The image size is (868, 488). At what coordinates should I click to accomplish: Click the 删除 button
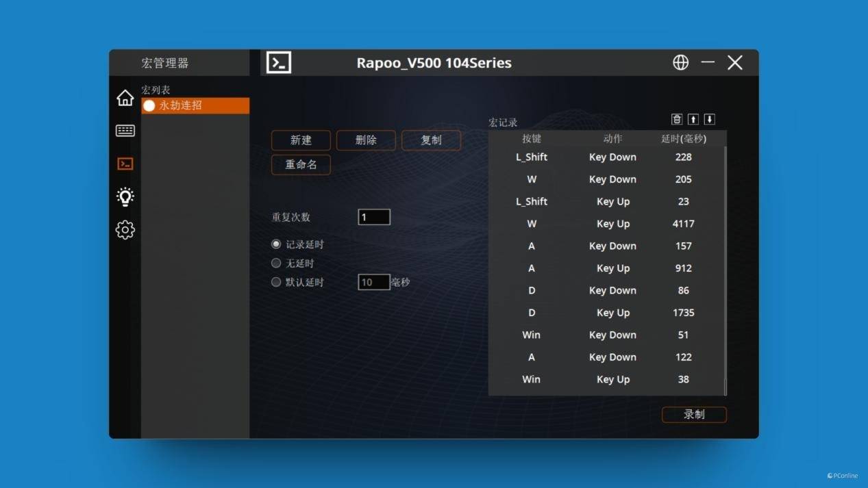[366, 140]
